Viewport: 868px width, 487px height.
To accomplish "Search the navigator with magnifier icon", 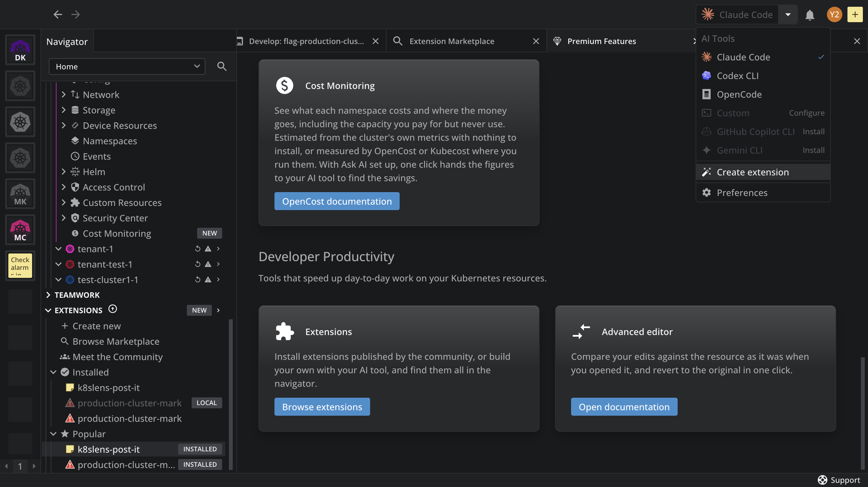I will pyautogui.click(x=222, y=66).
